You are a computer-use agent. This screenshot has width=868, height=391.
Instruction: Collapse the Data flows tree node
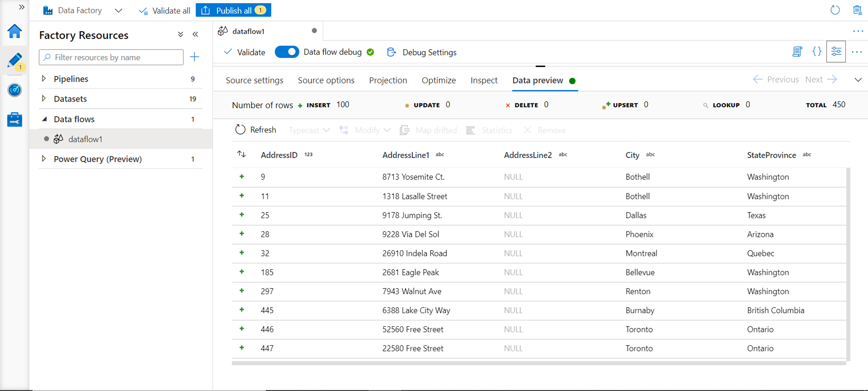coord(44,119)
